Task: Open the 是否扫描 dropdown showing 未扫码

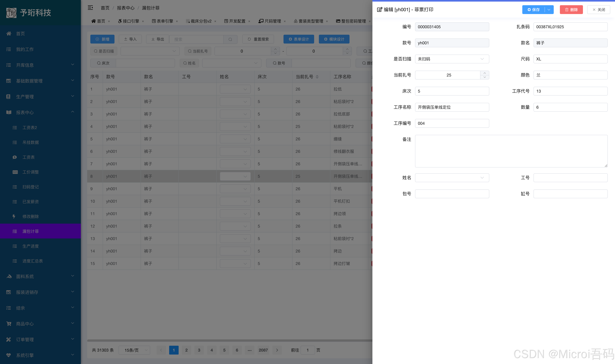Action: click(452, 59)
